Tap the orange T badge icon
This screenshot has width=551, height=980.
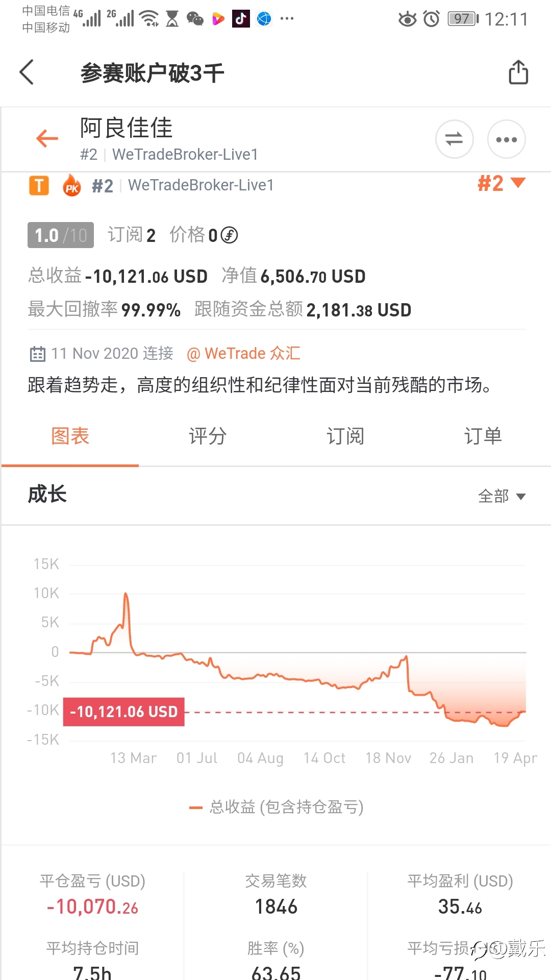point(39,185)
